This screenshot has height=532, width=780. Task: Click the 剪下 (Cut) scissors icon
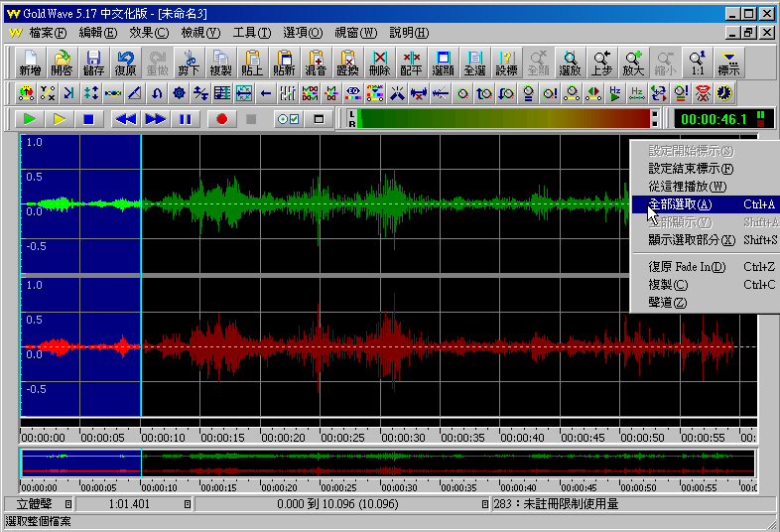click(x=190, y=64)
